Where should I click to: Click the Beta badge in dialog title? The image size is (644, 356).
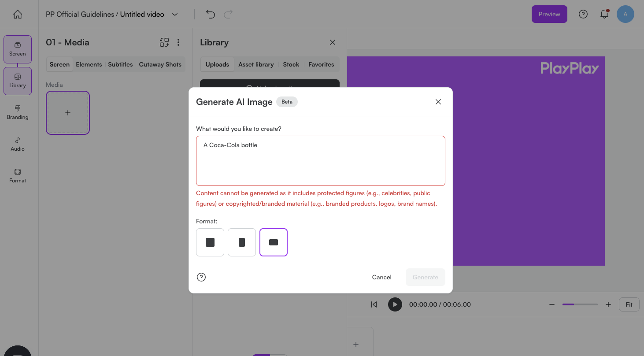coord(287,102)
